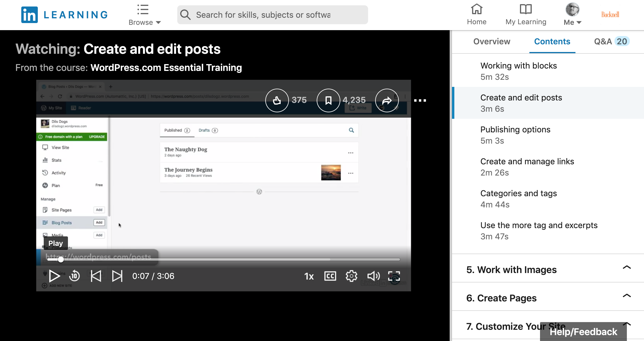Viewport: 644px width, 341px height.
Task: Open the more options ellipsis menu
Action: pos(420,100)
